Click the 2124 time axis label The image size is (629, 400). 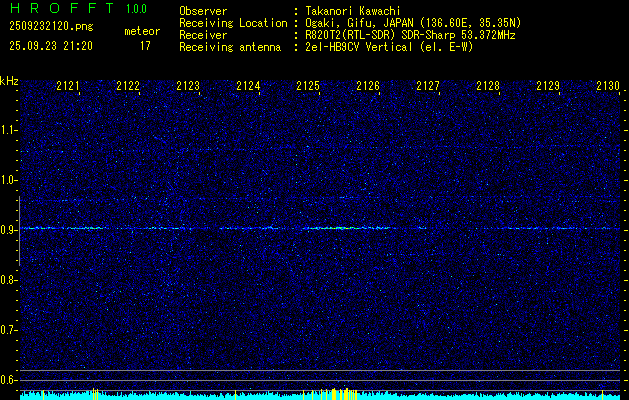click(248, 85)
